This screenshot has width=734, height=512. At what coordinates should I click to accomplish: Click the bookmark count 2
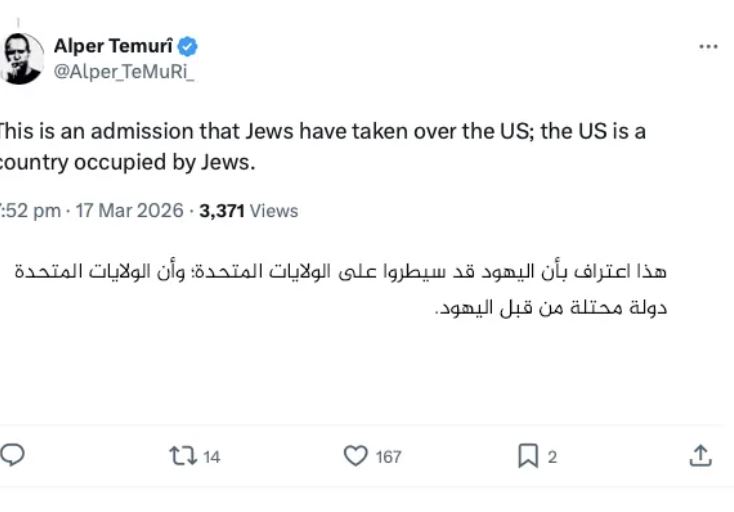coord(552,457)
